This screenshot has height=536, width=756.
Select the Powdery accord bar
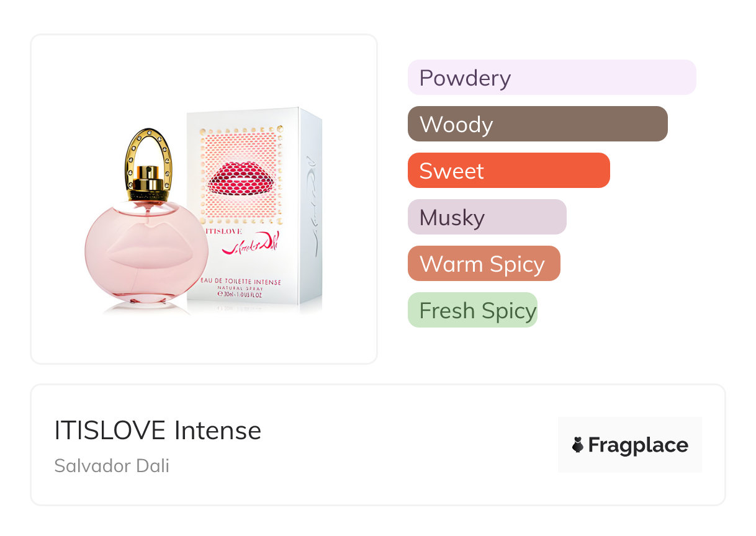point(551,78)
